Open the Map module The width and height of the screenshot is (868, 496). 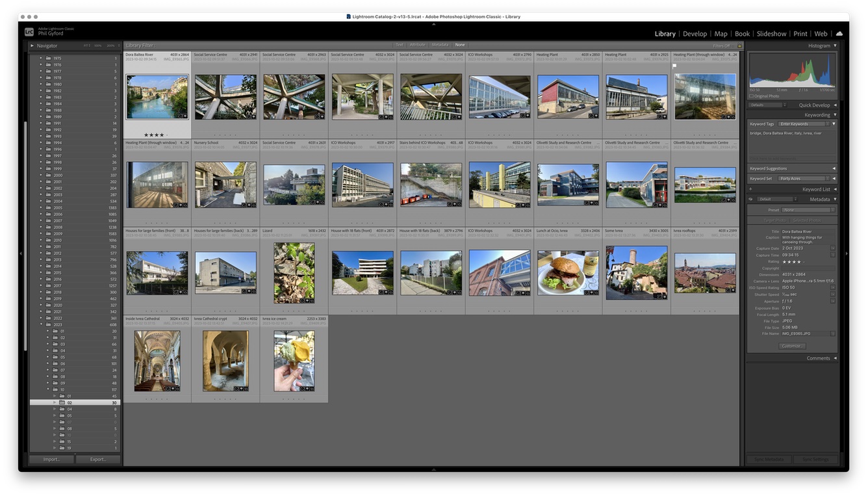pyautogui.click(x=721, y=34)
